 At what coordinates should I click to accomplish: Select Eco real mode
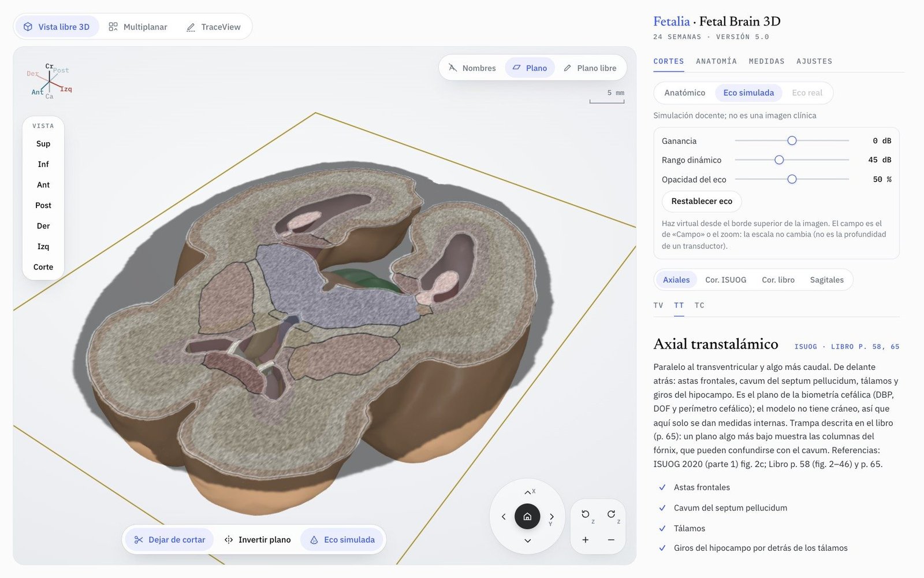807,92
